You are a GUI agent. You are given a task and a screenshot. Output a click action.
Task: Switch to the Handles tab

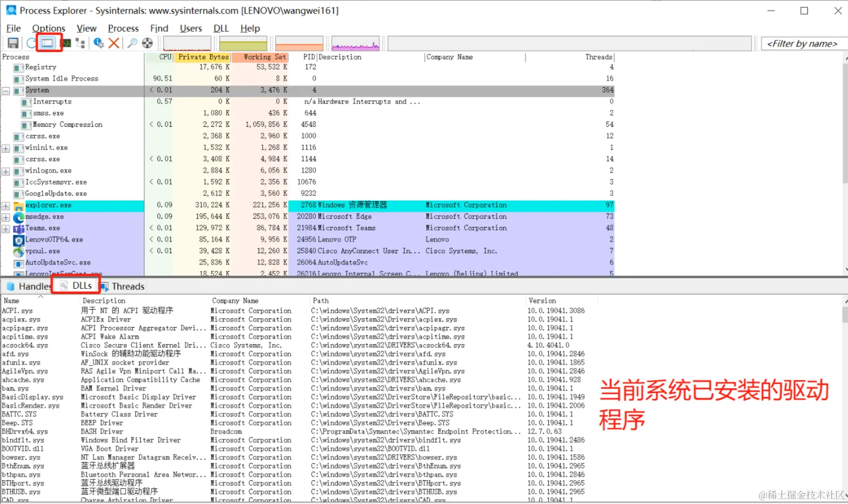[x=30, y=287]
